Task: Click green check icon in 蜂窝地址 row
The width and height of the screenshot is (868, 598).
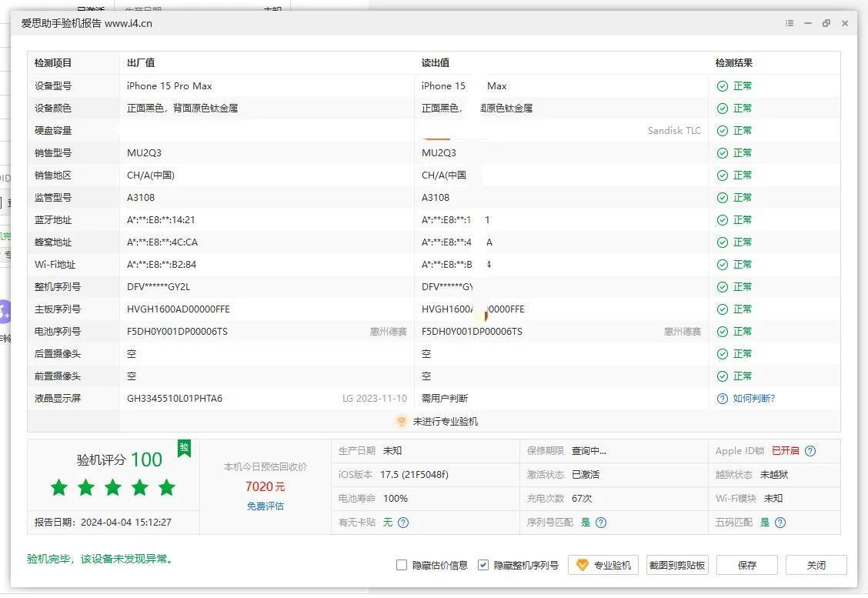Action: [x=723, y=242]
